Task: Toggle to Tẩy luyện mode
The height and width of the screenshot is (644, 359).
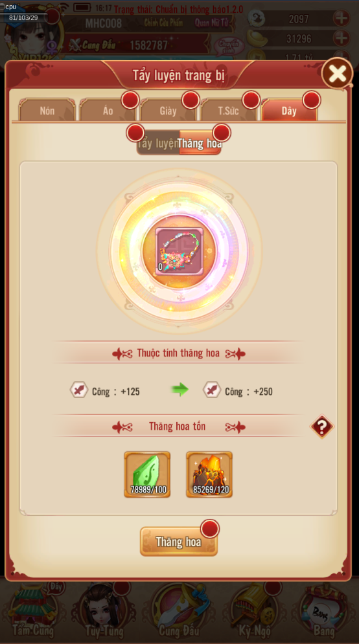Action: (x=158, y=143)
